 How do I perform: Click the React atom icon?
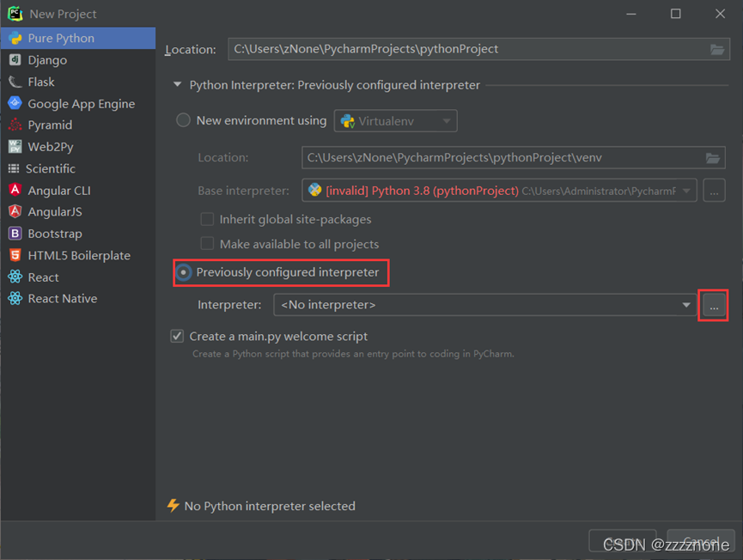click(15, 277)
